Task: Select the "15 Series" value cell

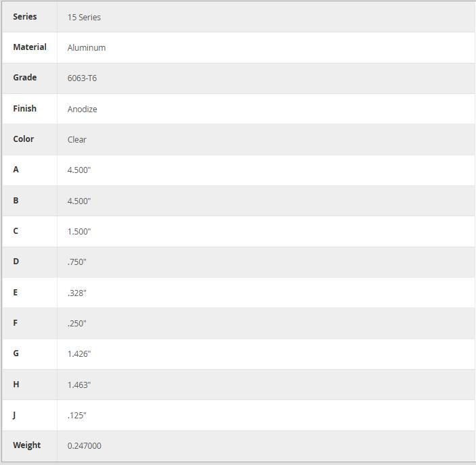Action: [84, 18]
